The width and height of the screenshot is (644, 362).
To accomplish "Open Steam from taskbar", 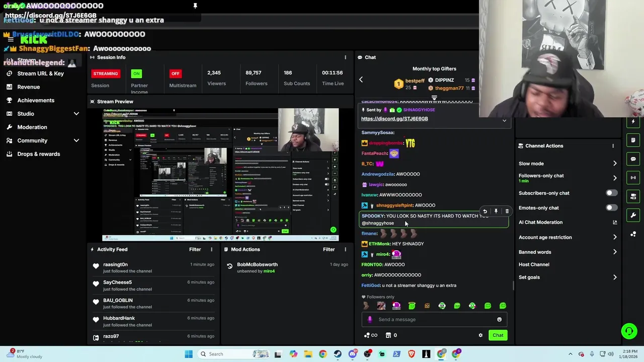I will point(338,354).
